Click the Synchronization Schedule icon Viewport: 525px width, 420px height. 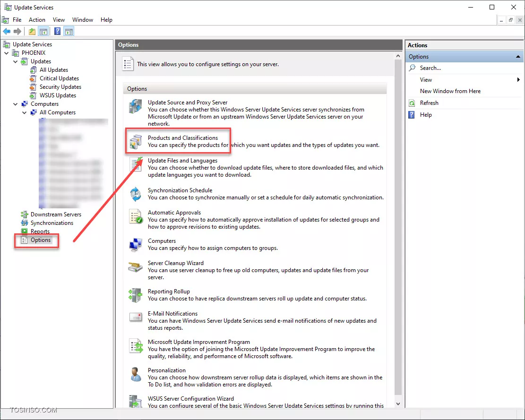coord(136,194)
